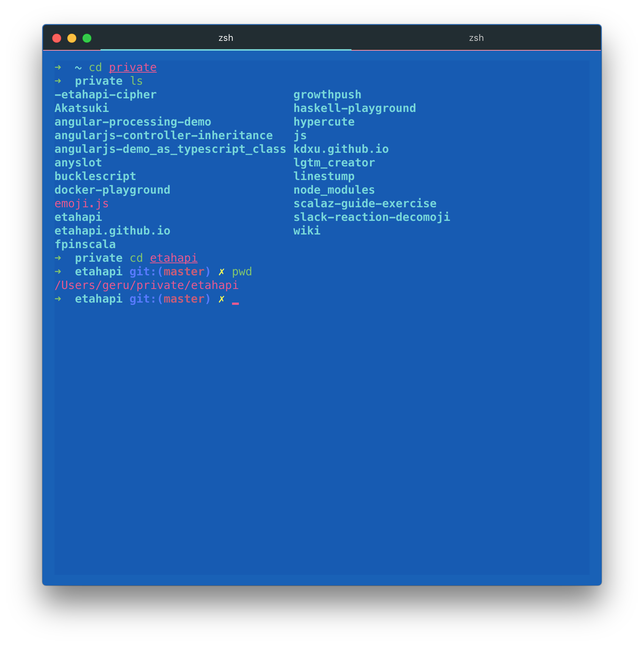
Task: Select the docker-playground directory name
Action: [x=112, y=189]
